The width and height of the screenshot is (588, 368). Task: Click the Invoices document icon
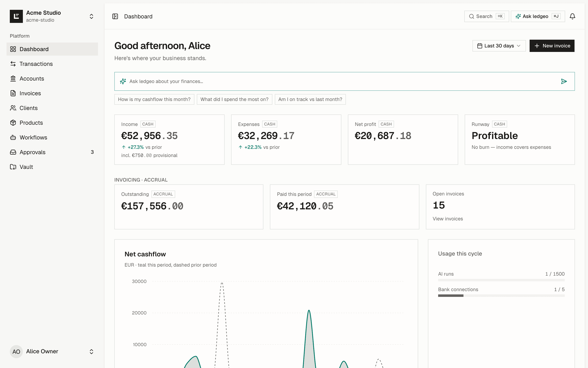[x=13, y=93]
